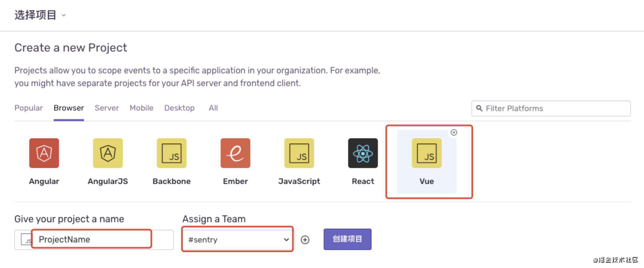Switch to the Browser tab
The image size is (644, 268).
click(69, 108)
